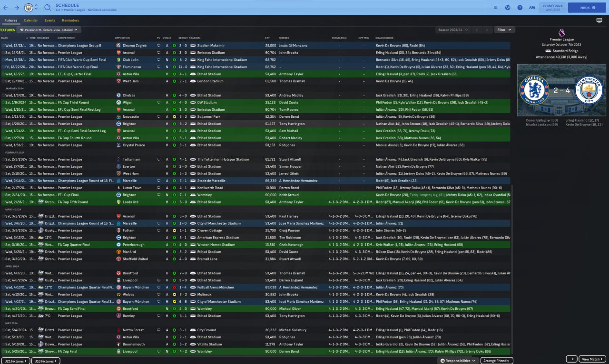Click the Nottm Forest club badge
The width and height of the screenshot is (609, 364).
click(x=118, y=330)
